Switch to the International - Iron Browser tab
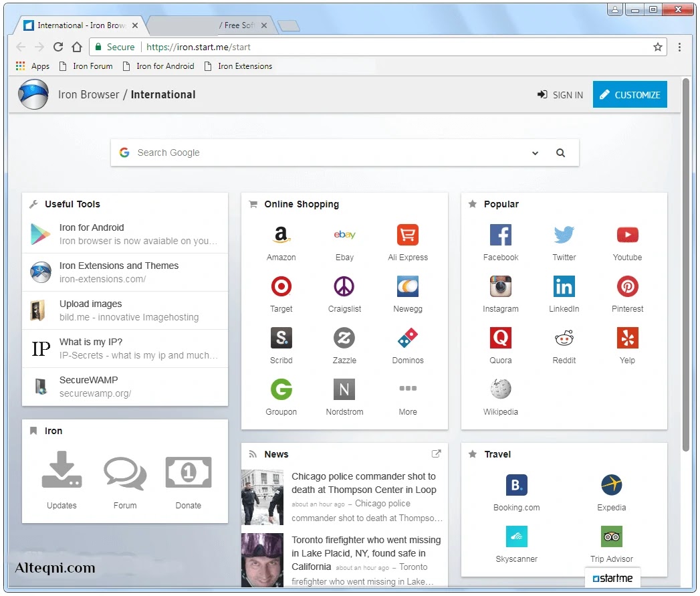 (80, 25)
